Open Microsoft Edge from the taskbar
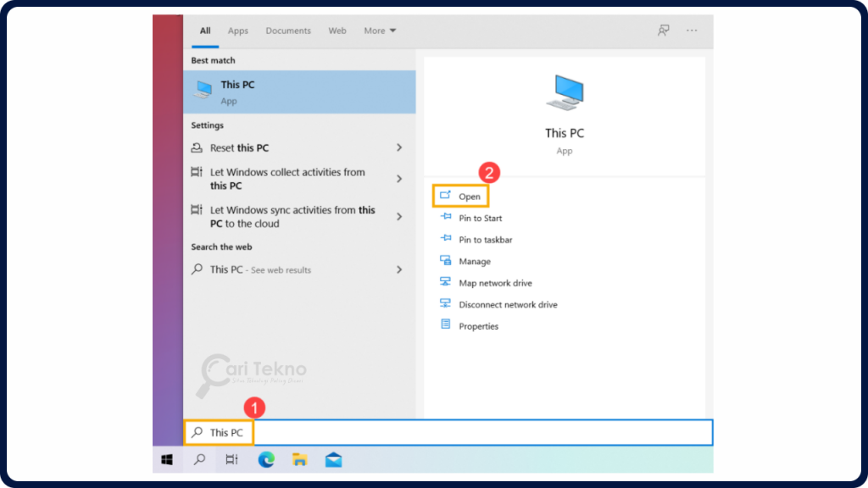This screenshot has height=488, width=868. [x=265, y=459]
